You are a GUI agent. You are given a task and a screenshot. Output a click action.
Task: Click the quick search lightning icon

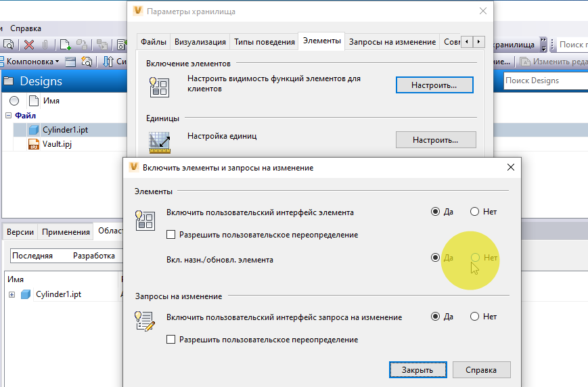87,62
